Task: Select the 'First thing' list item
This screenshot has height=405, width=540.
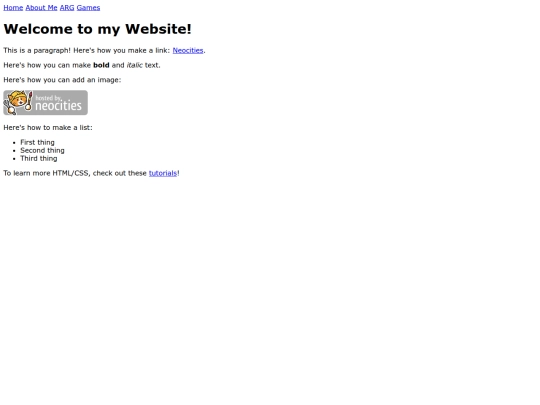Action: point(37,142)
